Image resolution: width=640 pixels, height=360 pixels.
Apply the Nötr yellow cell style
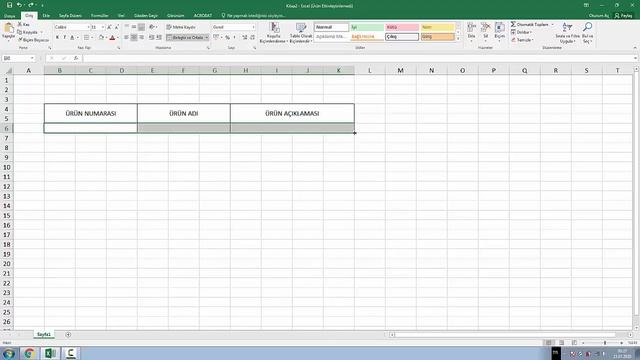point(438,27)
